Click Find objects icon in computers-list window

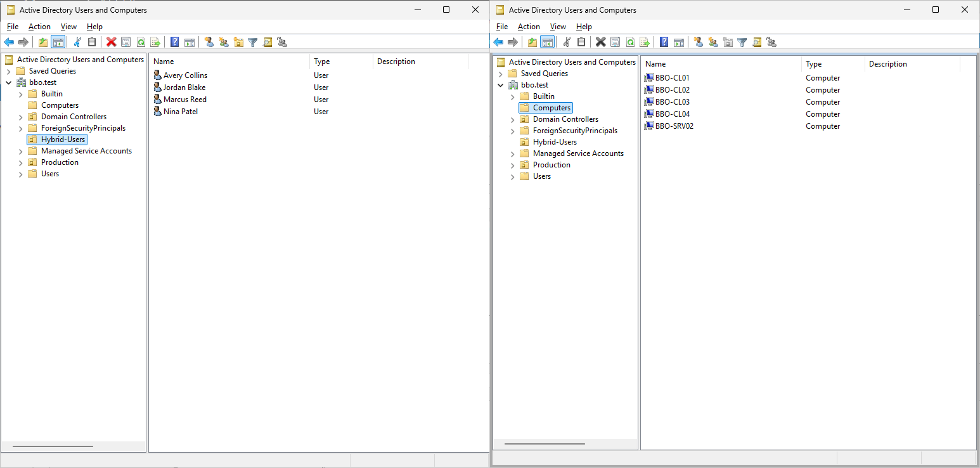[757, 42]
